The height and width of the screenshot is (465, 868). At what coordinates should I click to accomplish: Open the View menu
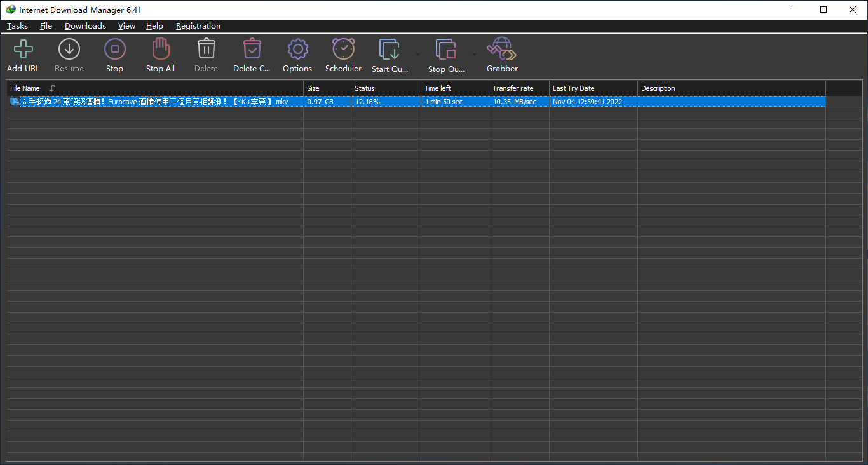(x=126, y=26)
